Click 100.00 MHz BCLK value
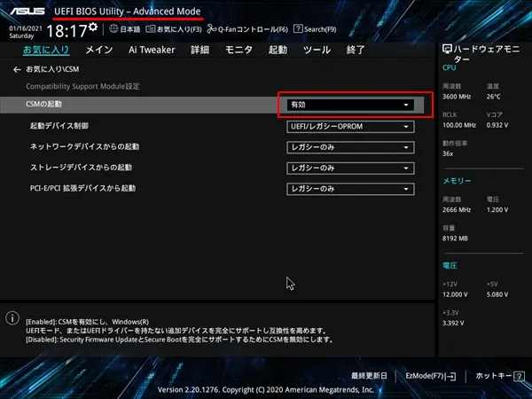This screenshot has width=532, height=399. coord(459,125)
